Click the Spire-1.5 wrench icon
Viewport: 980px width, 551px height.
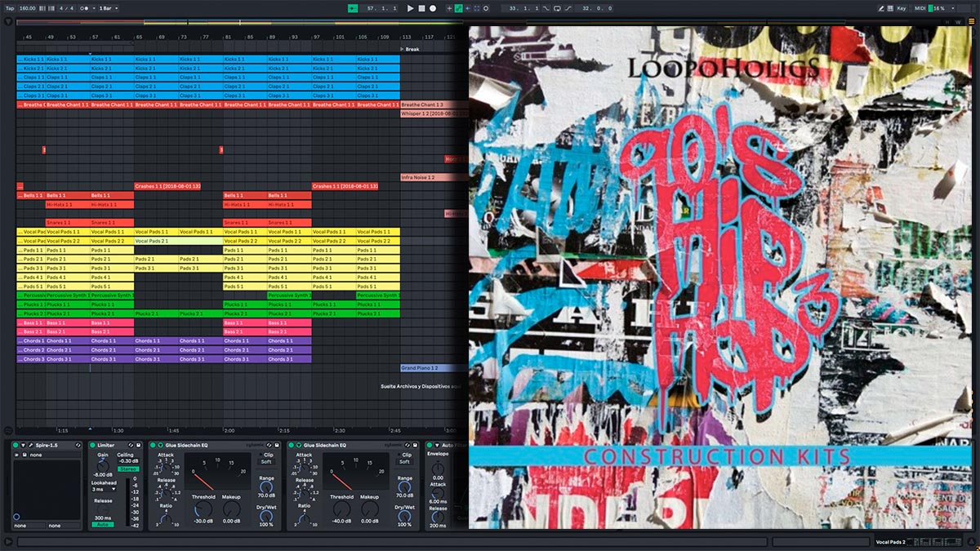(31, 445)
